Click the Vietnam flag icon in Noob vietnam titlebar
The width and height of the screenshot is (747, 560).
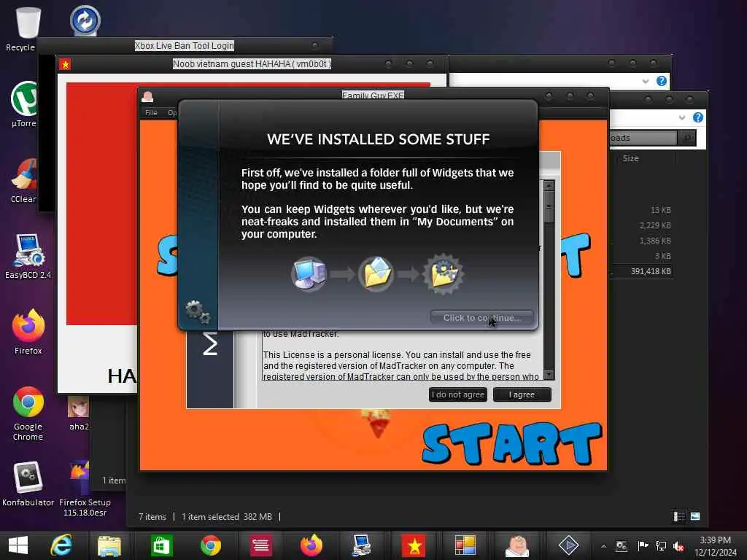pos(65,64)
